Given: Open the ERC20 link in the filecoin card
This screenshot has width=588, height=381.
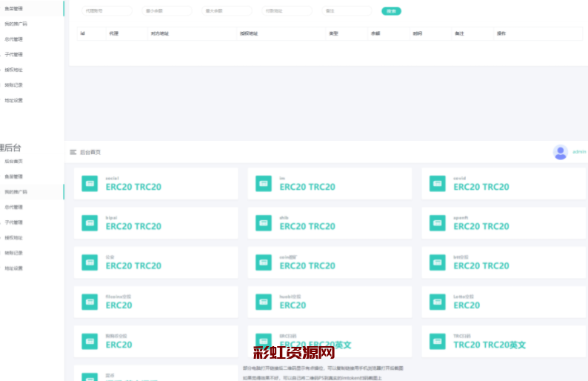Looking at the screenshot, I should click(118, 305).
